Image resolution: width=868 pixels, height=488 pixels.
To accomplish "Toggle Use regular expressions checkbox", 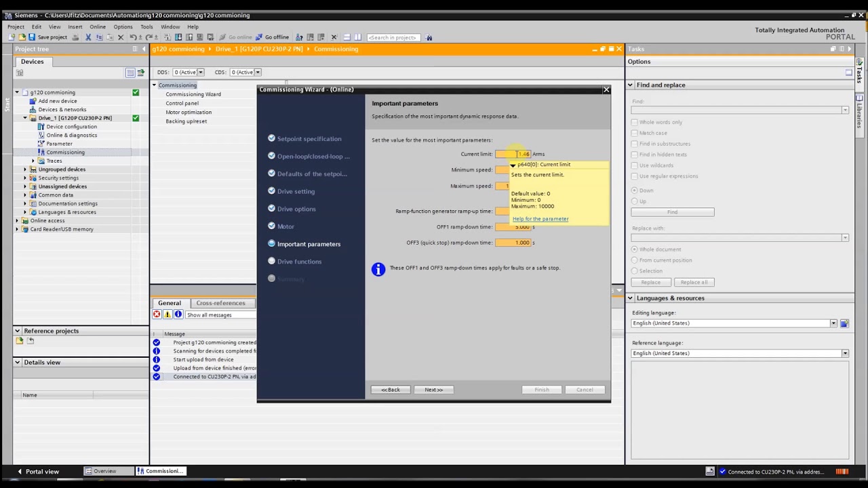I will (635, 176).
